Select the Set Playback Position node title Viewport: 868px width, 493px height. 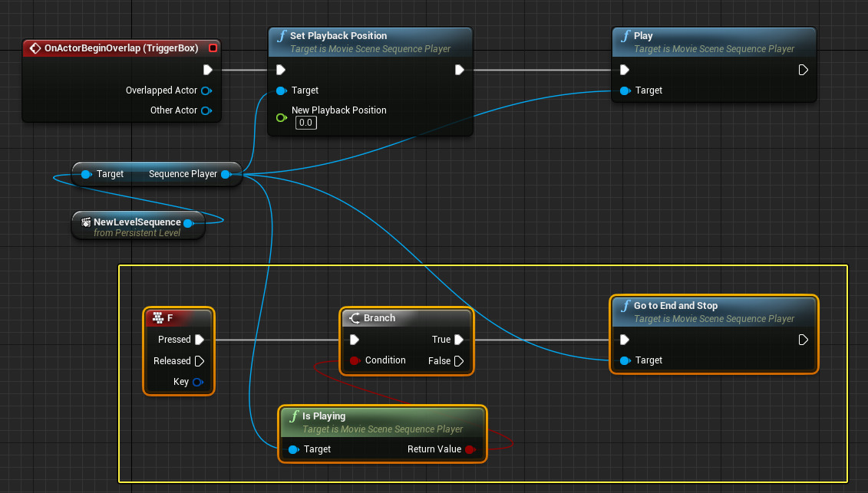click(338, 36)
